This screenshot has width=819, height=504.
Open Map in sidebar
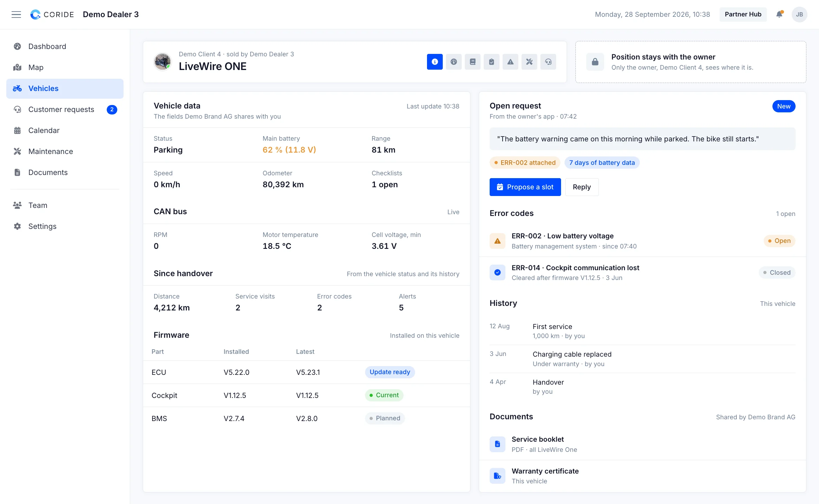[x=65, y=68]
